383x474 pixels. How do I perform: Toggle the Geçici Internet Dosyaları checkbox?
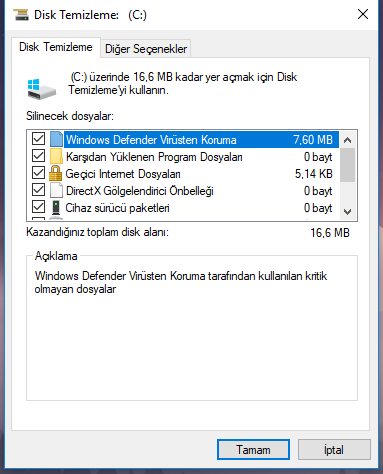(x=38, y=173)
